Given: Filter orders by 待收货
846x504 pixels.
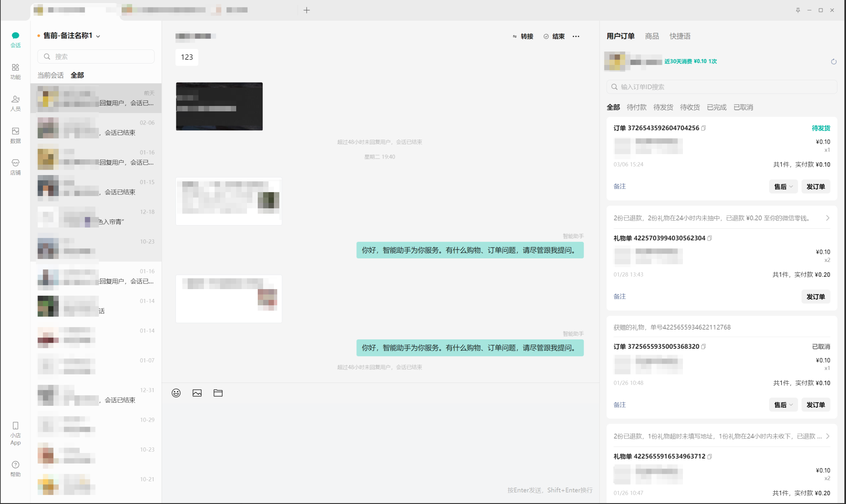Looking at the screenshot, I should coord(690,107).
